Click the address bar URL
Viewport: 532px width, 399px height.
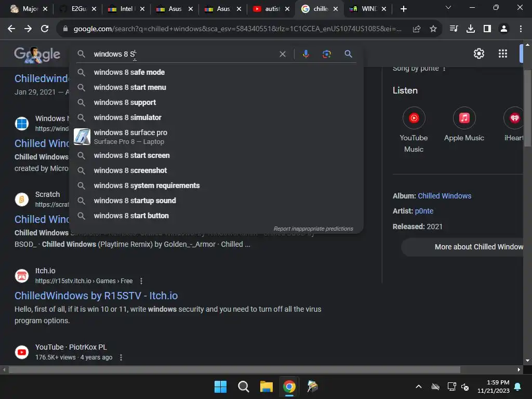(237, 29)
